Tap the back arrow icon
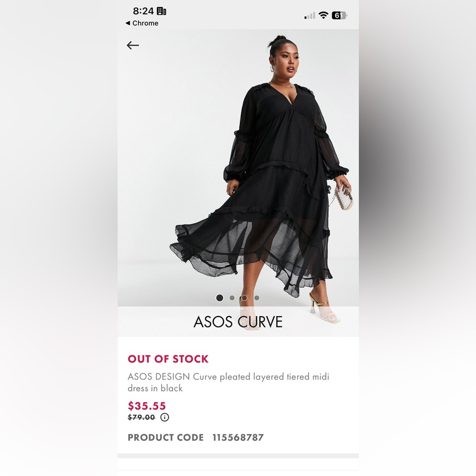This screenshot has height=476, width=476. click(x=133, y=45)
